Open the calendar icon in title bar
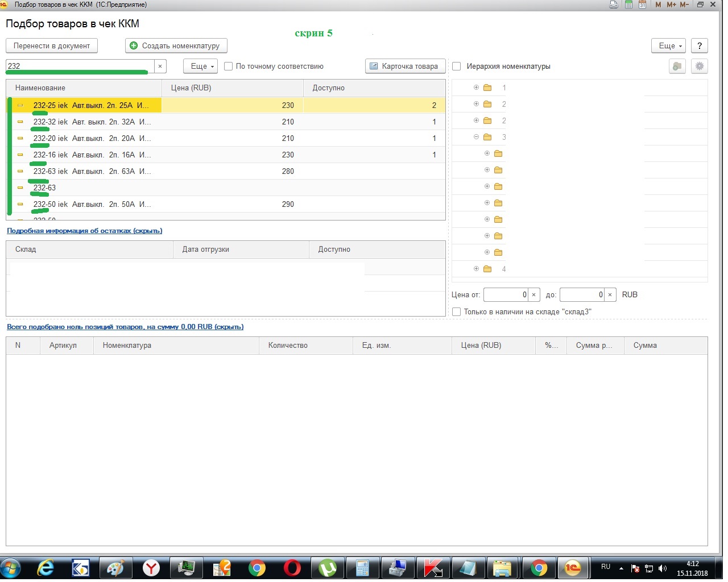728x582 pixels. (x=642, y=5)
